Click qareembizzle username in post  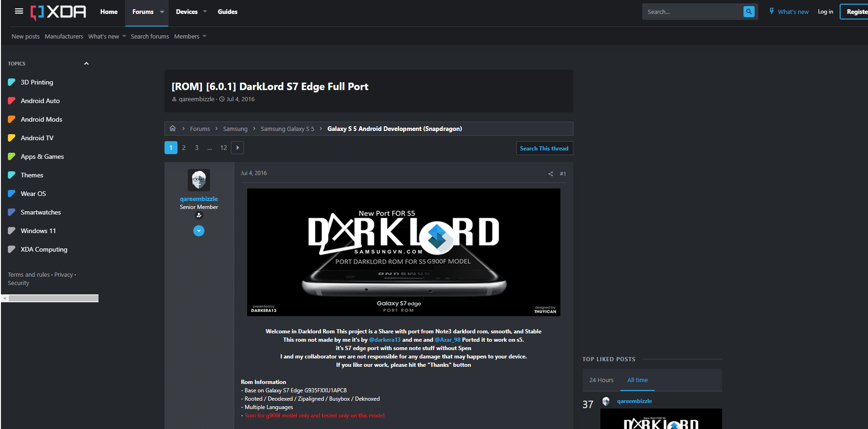pos(199,199)
